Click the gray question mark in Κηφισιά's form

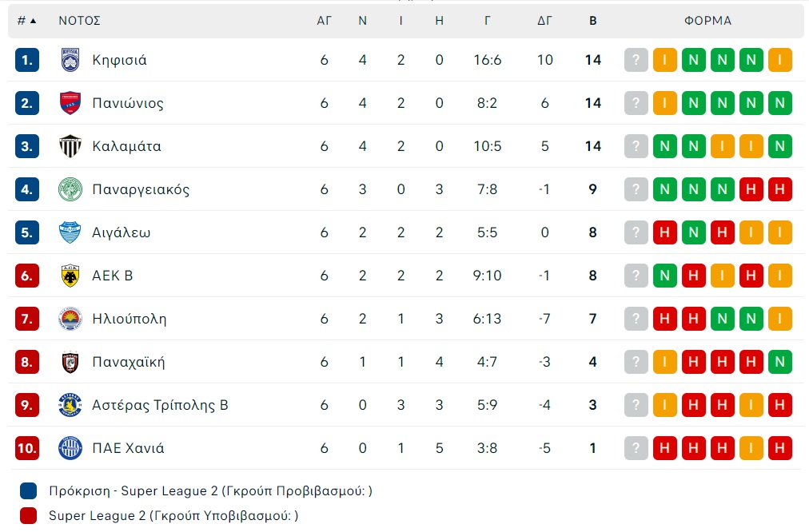636,60
